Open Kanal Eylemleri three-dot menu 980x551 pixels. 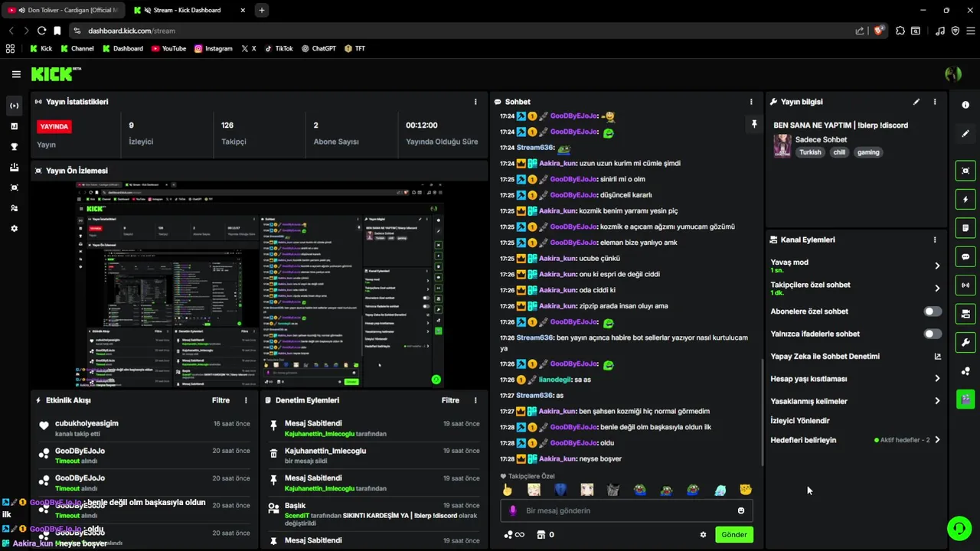coord(935,240)
